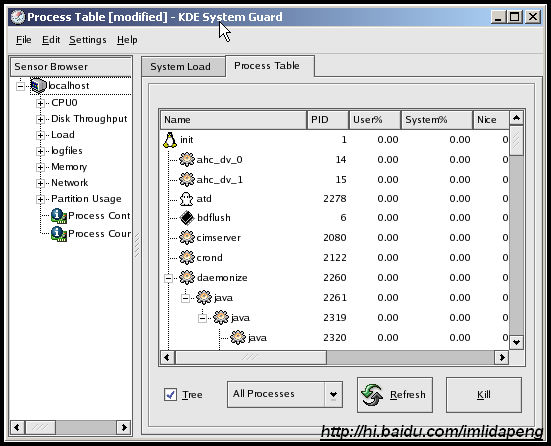The width and height of the screenshot is (551, 446).
Task: Select the localhost computer icon
Action: point(38,86)
